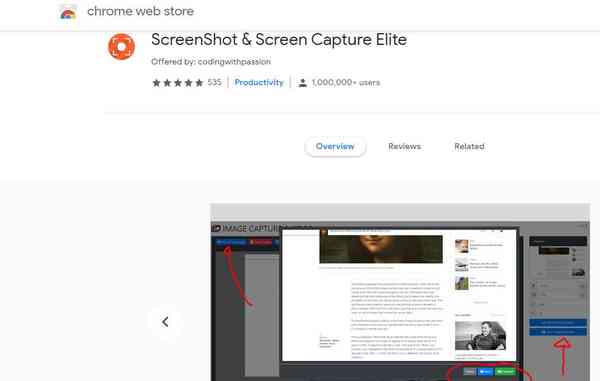Select the Overview tab
Image resolution: width=600 pixels, height=381 pixels.
coord(335,147)
